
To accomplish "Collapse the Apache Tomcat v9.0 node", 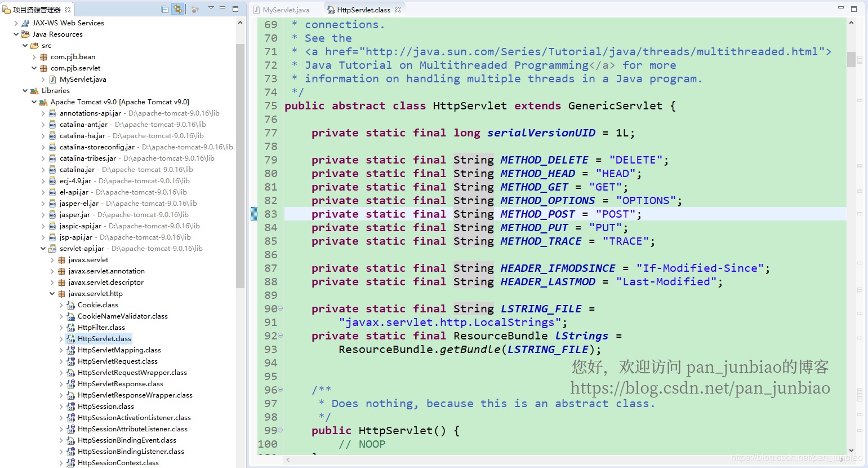I will (34, 101).
